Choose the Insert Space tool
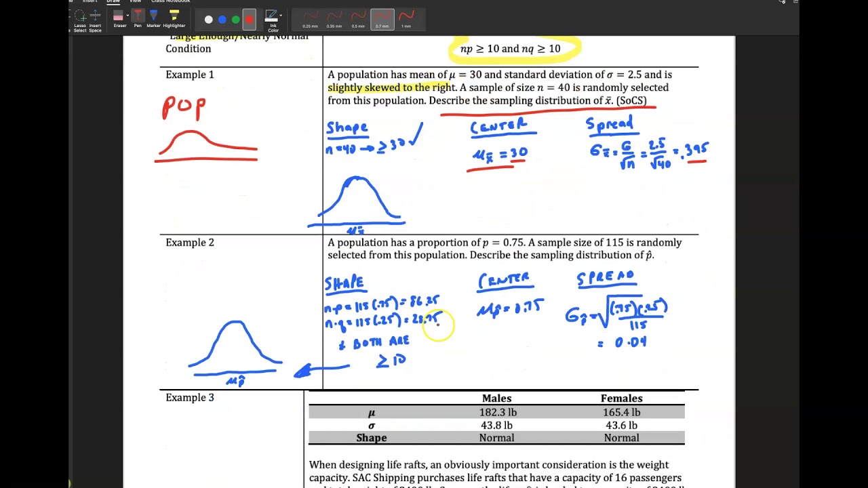The width and height of the screenshot is (868, 488). (95, 20)
